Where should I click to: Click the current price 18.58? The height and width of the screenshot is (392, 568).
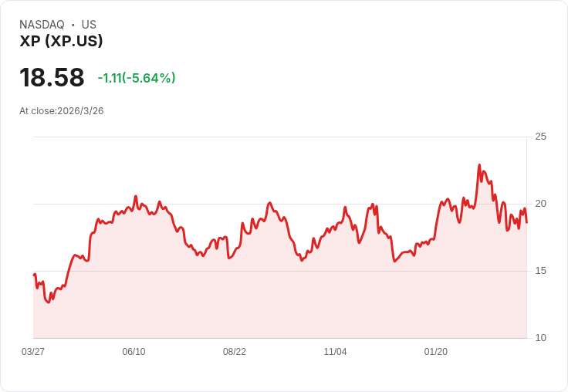pyautogui.click(x=52, y=77)
